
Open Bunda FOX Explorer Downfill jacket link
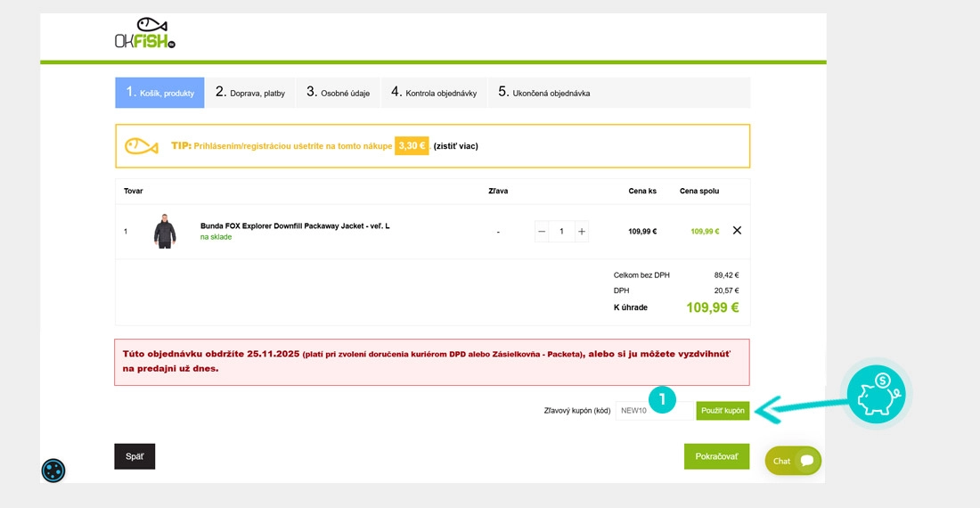[x=295, y=226]
